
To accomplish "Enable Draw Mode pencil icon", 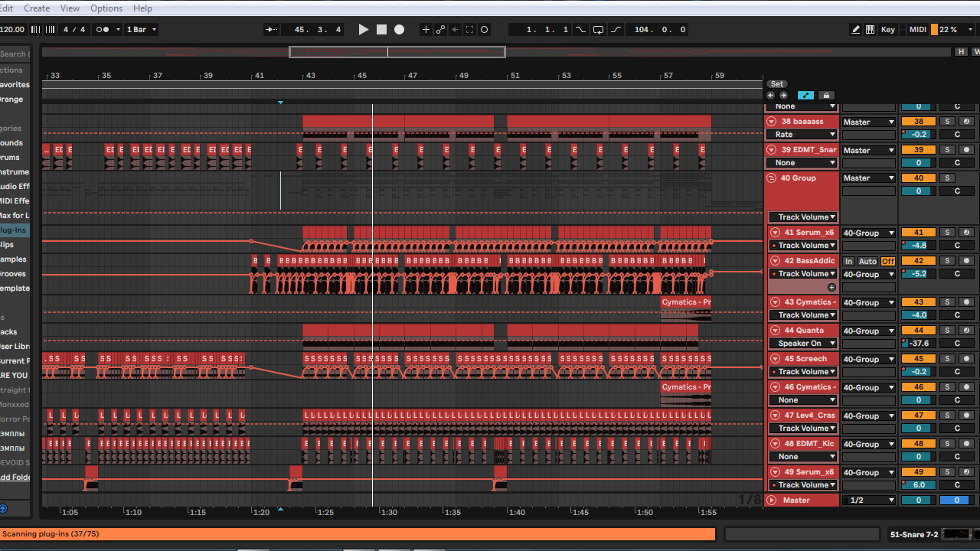I will (856, 30).
